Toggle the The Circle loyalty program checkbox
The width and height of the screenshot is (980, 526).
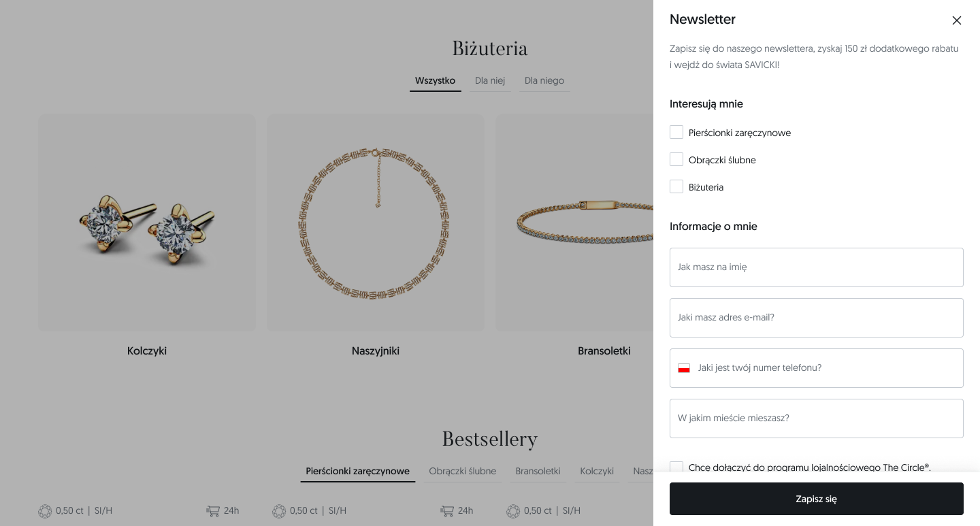pos(676,467)
